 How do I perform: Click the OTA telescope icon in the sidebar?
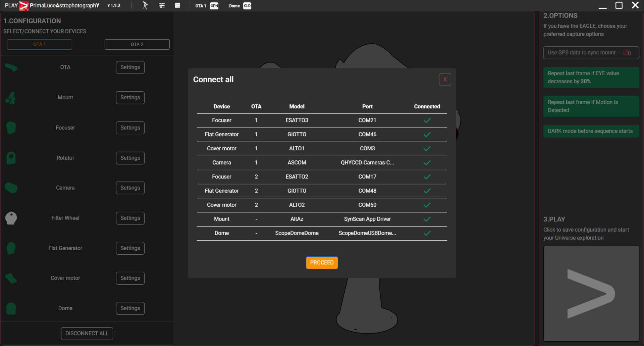[x=11, y=67]
